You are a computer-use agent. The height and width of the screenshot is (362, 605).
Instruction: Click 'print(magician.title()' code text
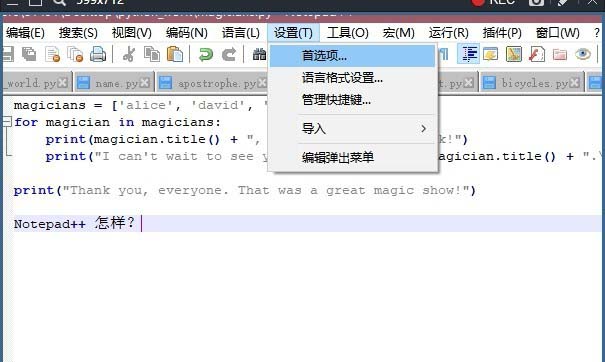[132, 139]
